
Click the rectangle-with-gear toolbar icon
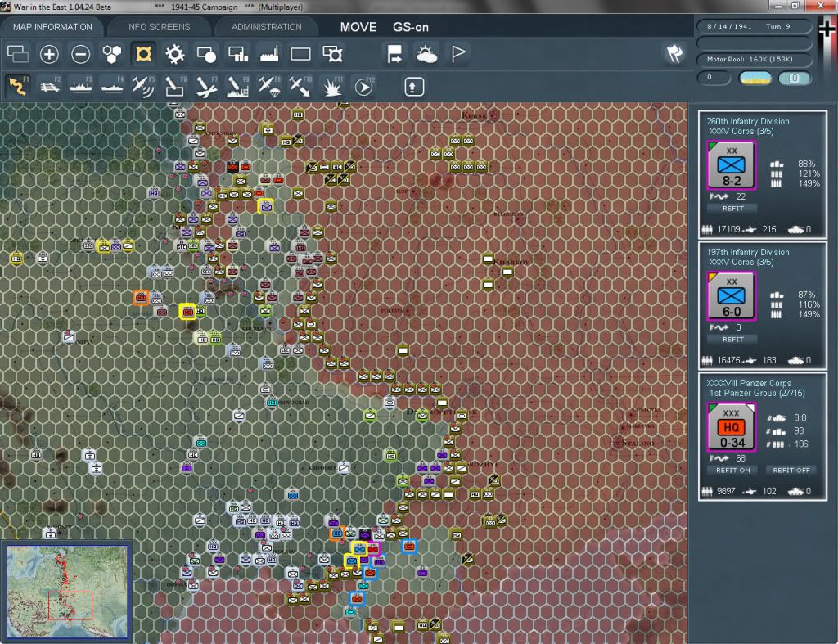[x=332, y=54]
